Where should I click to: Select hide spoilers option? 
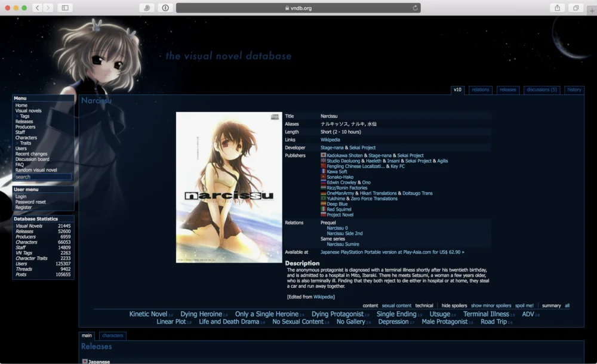(454, 306)
